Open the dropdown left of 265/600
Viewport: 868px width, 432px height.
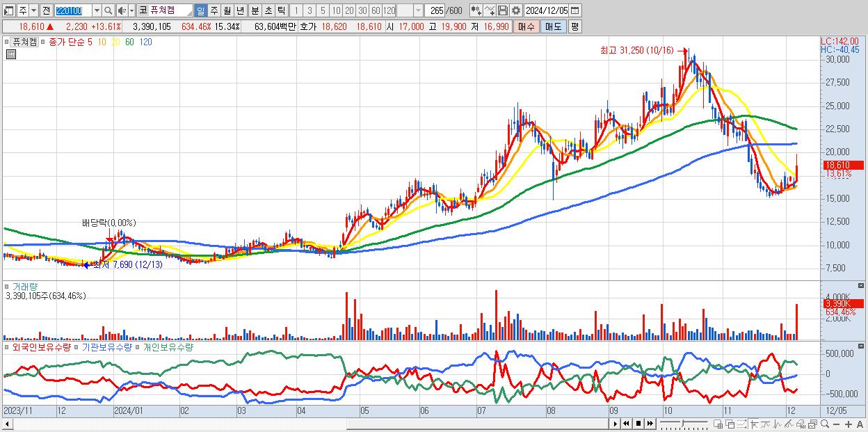coord(418,11)
